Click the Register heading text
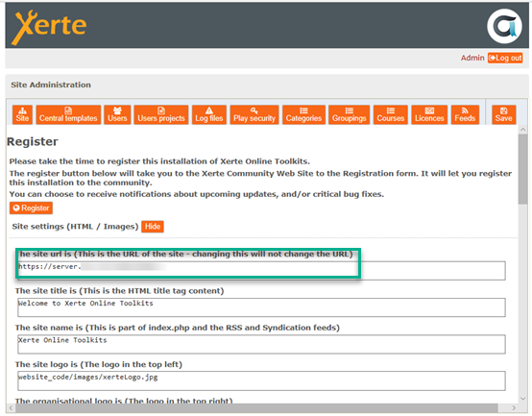Viewport: 532px width, 416px height. [x=33, y=141]
